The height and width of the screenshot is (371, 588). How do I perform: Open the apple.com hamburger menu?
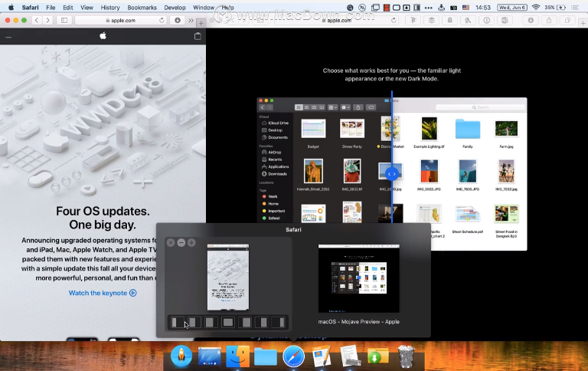pyautogui.click(x=8, y=37)
